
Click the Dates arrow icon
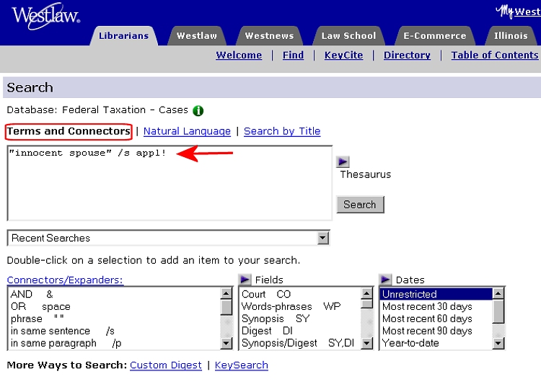(x=385, y=280)
